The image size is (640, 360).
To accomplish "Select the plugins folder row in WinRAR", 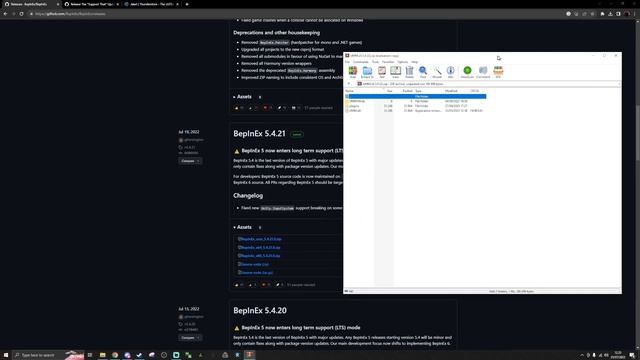I will click(416, 106).
